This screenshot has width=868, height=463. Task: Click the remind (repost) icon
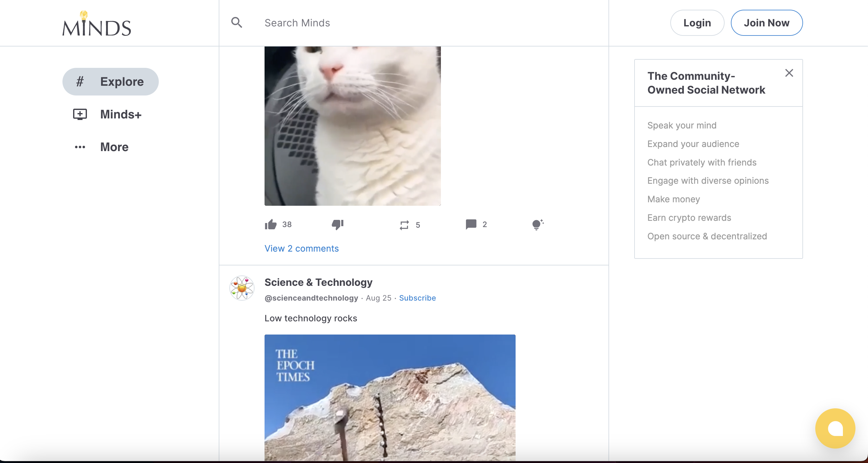tap(404, 225)
